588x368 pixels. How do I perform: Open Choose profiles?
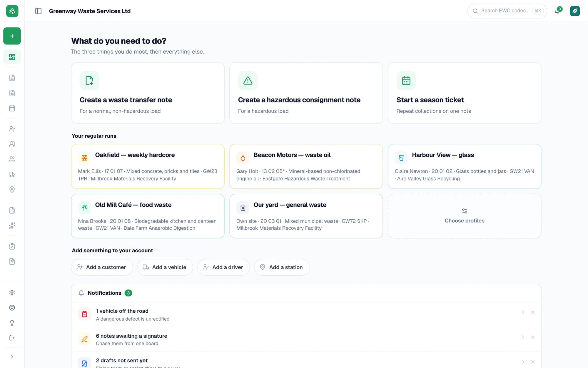point(465,216)
